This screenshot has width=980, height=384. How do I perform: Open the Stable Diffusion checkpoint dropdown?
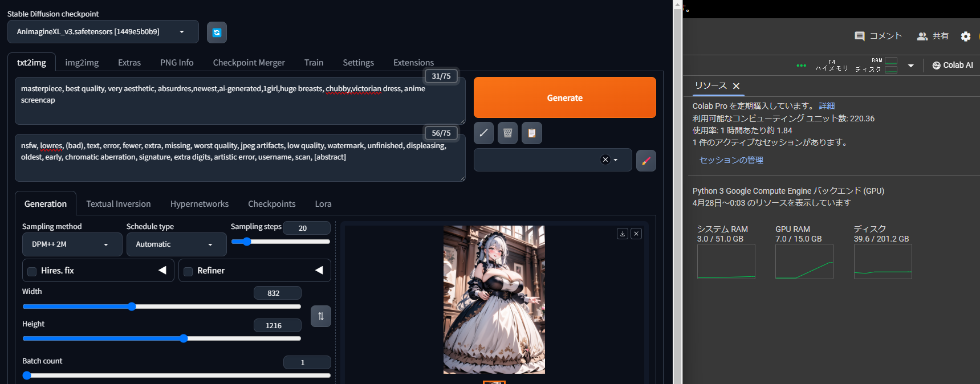[103, 32]
